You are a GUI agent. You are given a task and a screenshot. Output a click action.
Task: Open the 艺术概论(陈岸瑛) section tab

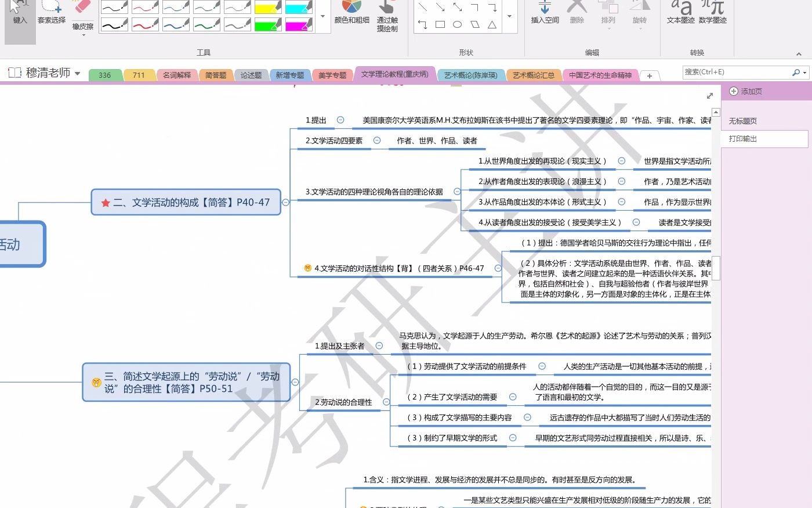coord(471,75)
